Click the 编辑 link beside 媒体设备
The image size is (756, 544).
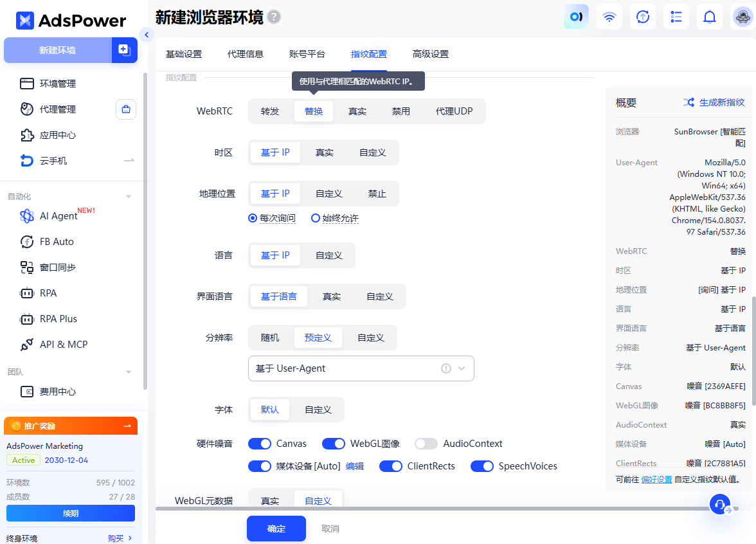[355, 466]
